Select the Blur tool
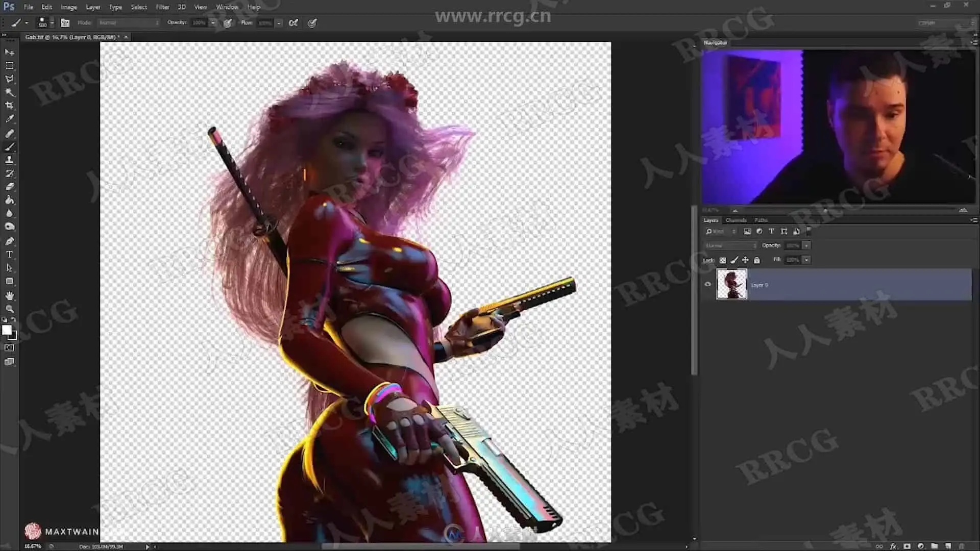This screenshot has width=980, height=551. [9, 213]
